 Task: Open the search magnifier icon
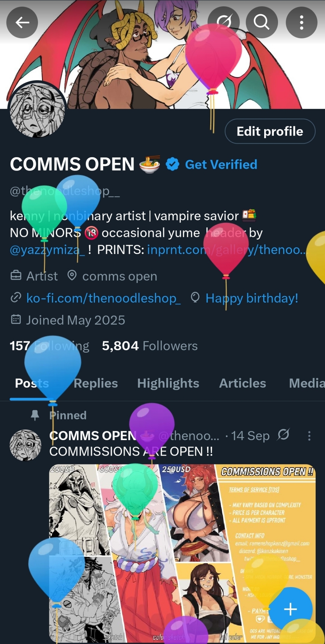click(262, 23)
